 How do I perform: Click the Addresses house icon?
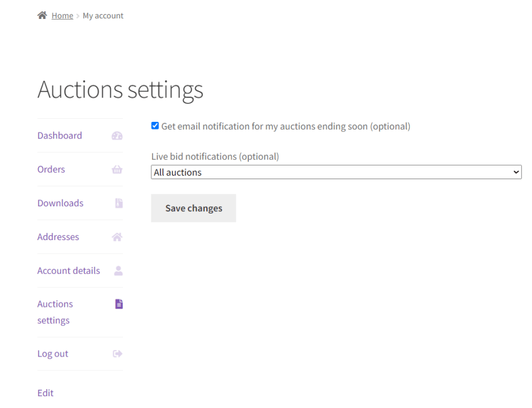tap(117, 237)
